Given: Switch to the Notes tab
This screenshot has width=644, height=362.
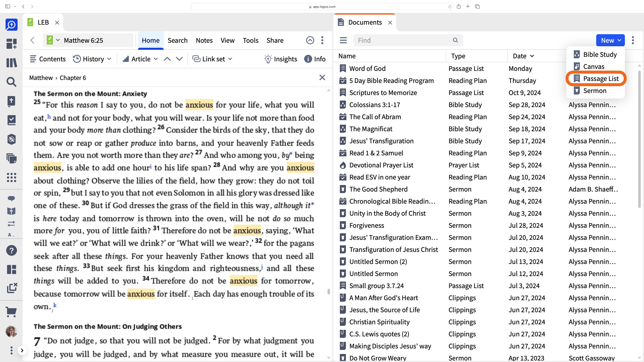Looking at the screenshot, I should (x=204, y=40).
